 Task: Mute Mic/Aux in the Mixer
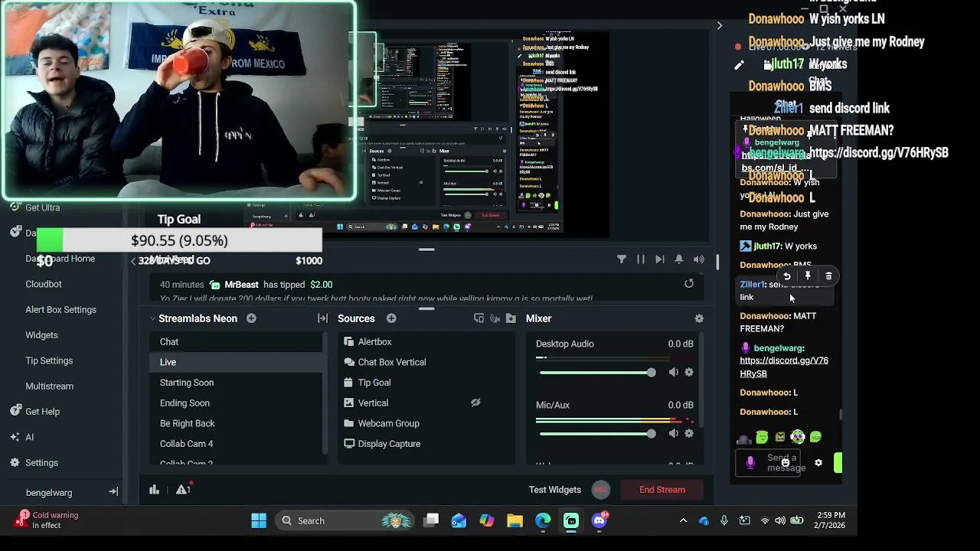coord(674,433)
